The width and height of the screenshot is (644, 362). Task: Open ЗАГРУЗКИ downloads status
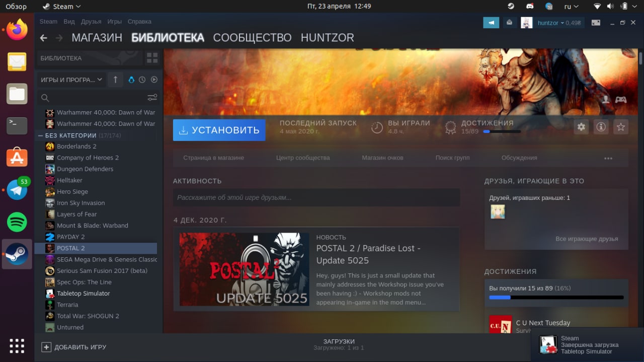coord(339,344)
